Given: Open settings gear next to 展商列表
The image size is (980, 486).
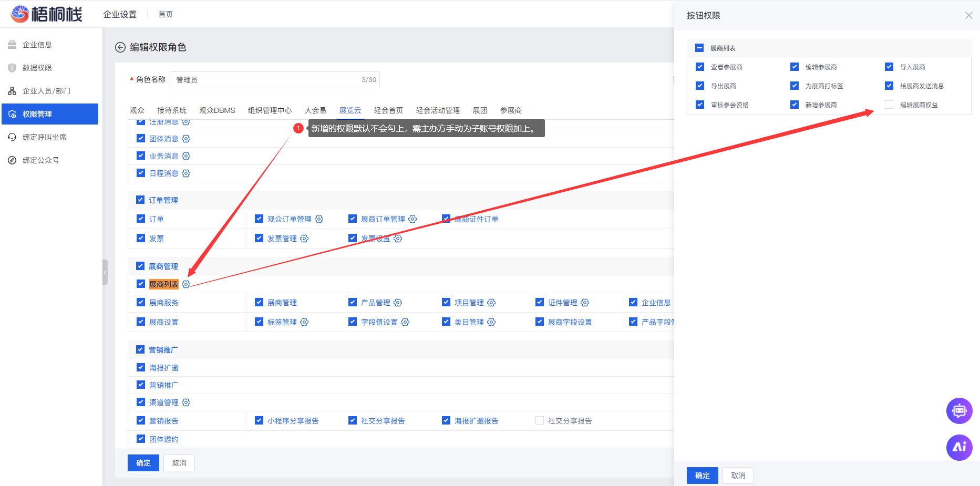Looking at the screenshot, I should [x=186, y=284].
